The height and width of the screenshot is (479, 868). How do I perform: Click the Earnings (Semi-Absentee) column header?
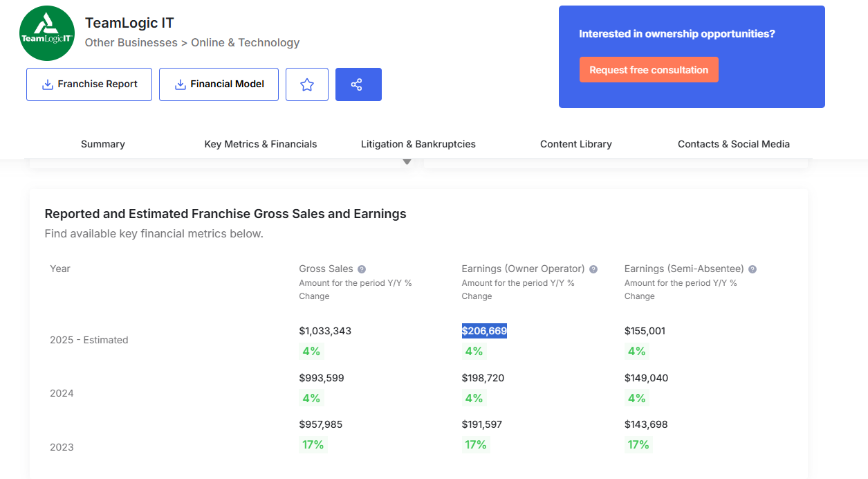click(684, 269)
